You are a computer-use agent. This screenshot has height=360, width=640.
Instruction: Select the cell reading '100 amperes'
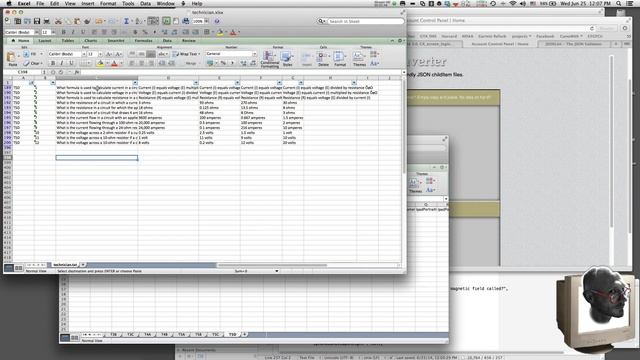coord(261,123)
